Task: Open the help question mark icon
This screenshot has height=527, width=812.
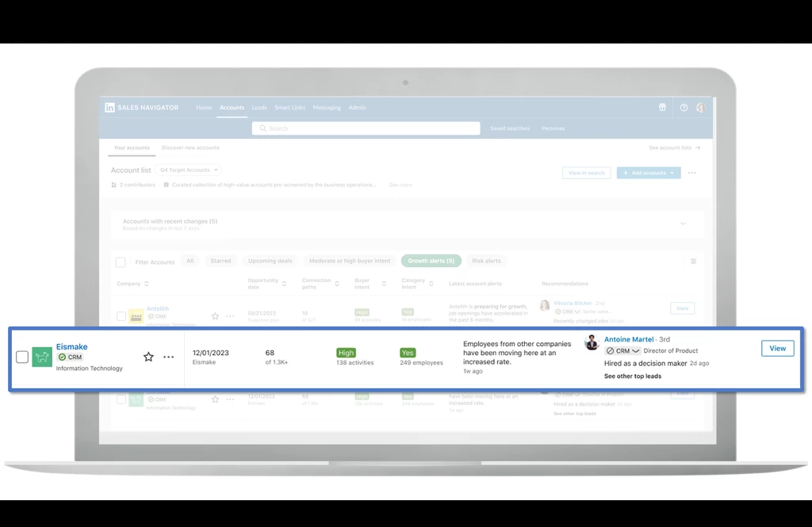Action: (684, 108)
